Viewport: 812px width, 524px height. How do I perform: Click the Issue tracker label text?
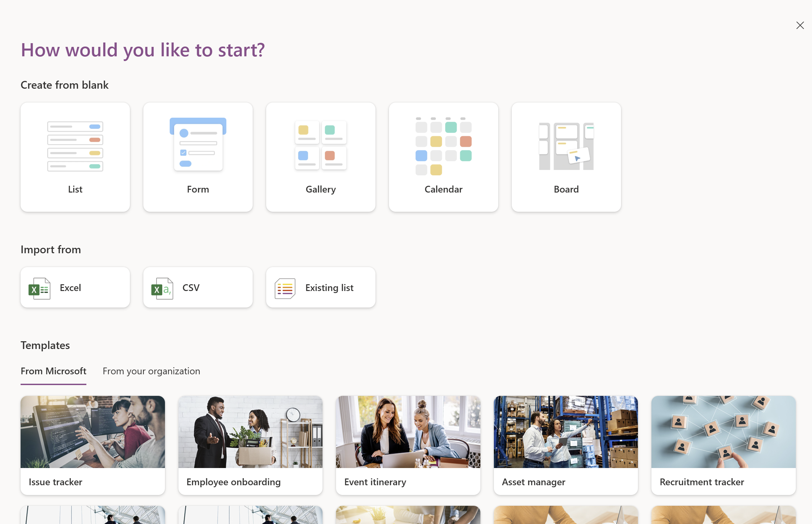point(55,482)
